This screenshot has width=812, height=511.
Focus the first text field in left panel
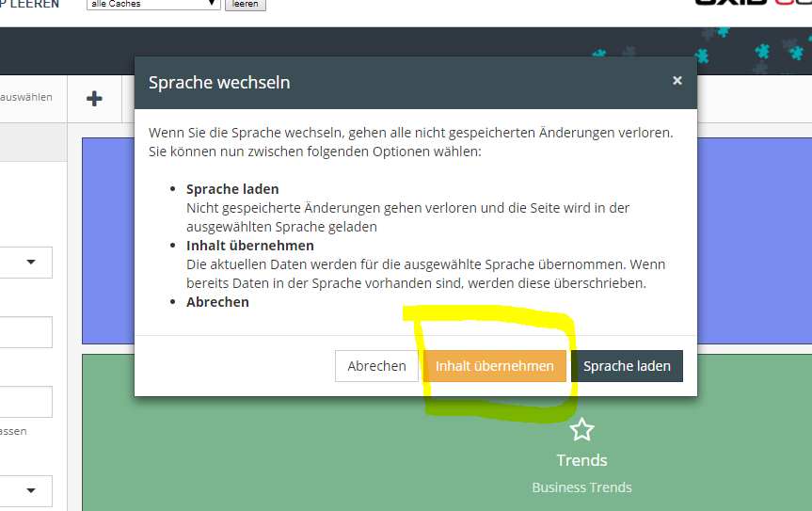25,332
